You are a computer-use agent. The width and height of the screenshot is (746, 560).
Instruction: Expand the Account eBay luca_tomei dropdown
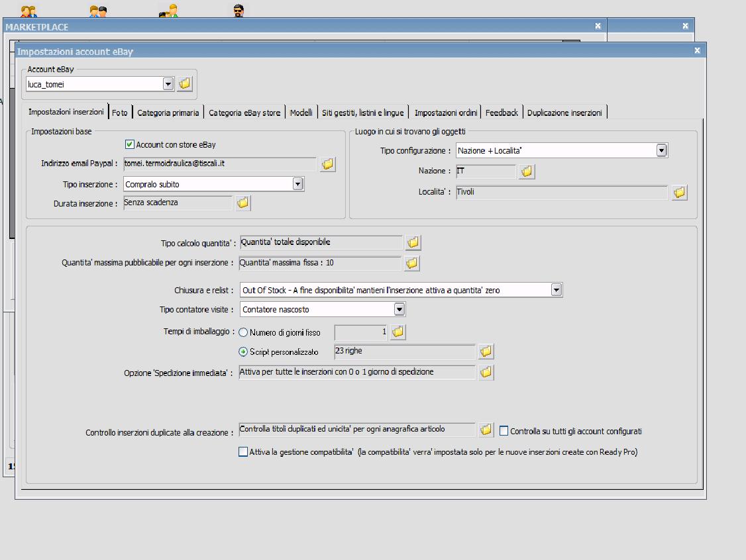coord(168,84)
